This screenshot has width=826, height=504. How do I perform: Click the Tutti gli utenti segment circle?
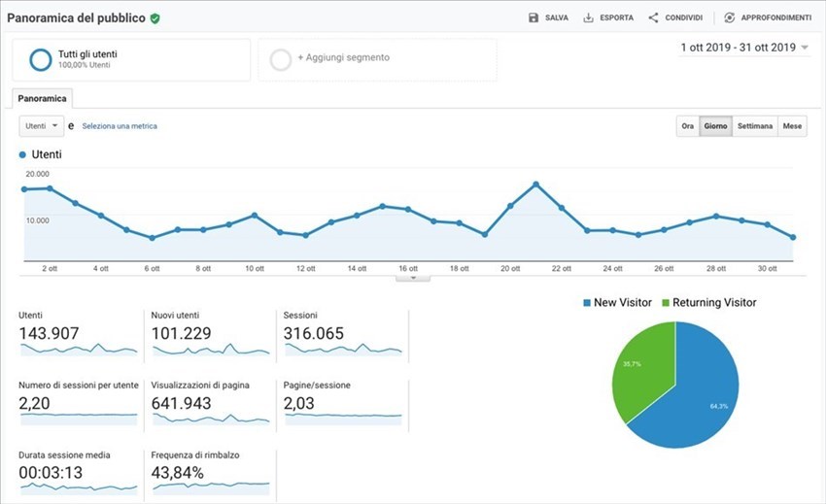(41, 59)
